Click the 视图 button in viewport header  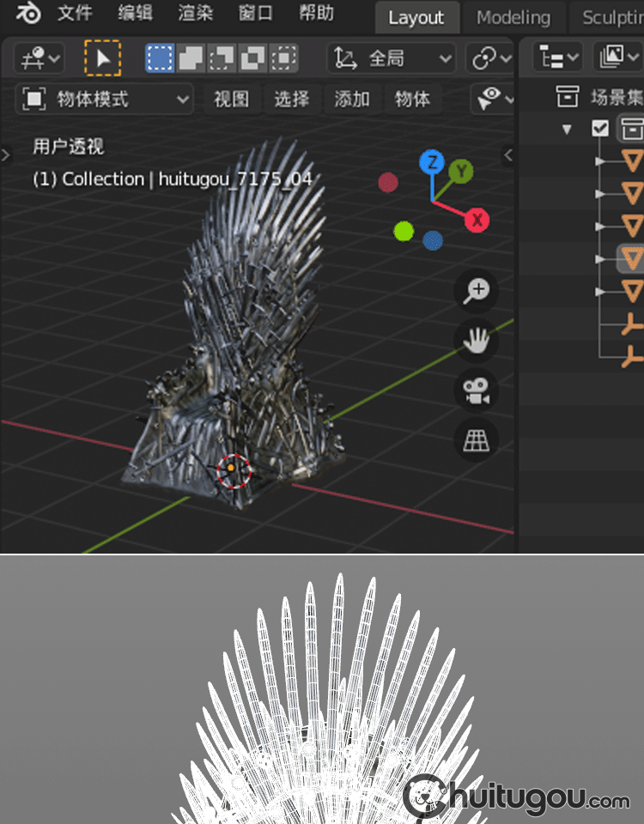pyautogui.click(x=231, y=100)
